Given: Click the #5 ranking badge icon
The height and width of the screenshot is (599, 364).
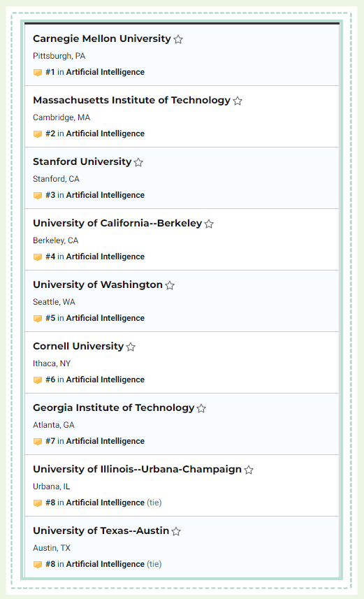Looking at the screenshot, I should click(38, 318).
